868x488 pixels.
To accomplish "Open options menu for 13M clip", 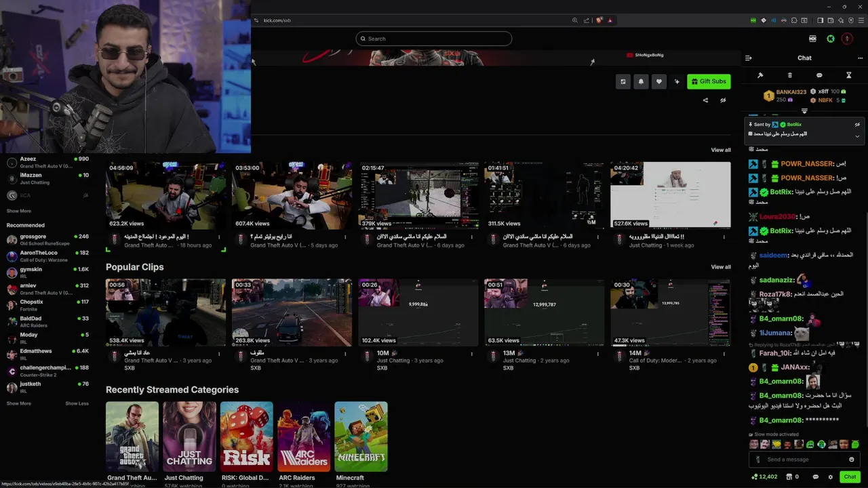I will click(x=597, y=354).
